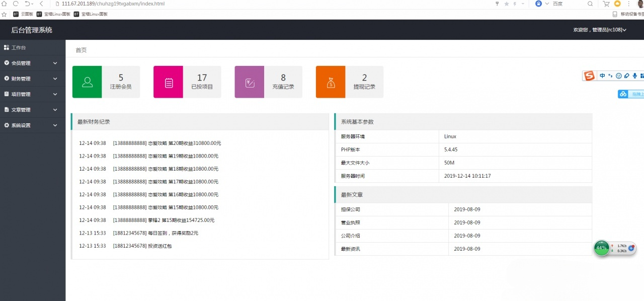
Task: Click the 44% network speed indicator
Action: click(x=602, y=248)
